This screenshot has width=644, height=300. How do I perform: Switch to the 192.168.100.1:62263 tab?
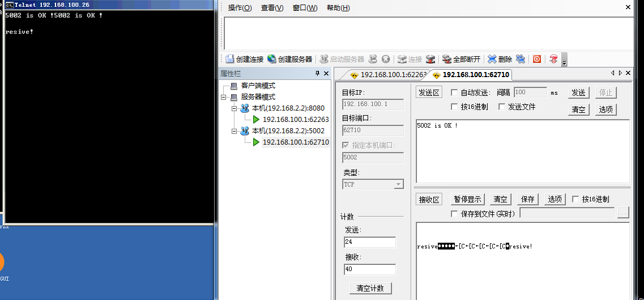coord(389,75)
